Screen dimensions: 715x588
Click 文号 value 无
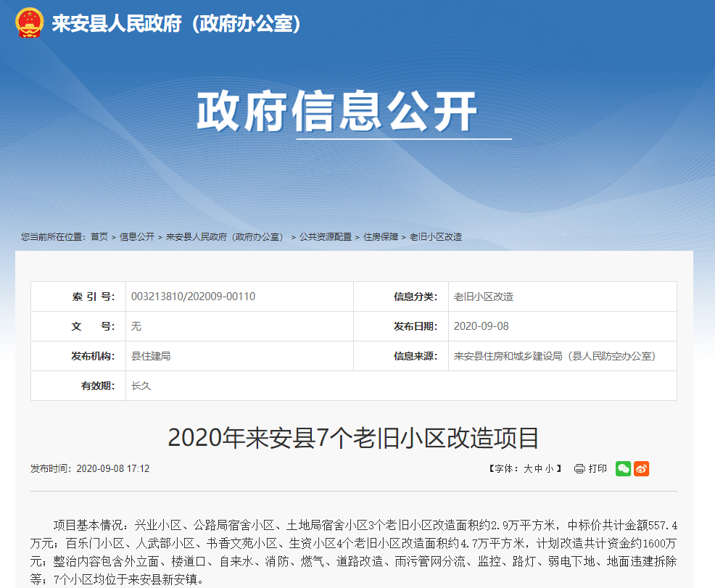point(136,326)
